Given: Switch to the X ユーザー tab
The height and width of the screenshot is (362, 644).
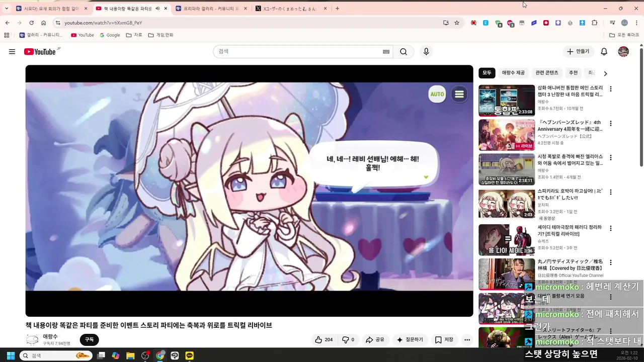Looking at the screenshot, I should click(x=291, y=9).
